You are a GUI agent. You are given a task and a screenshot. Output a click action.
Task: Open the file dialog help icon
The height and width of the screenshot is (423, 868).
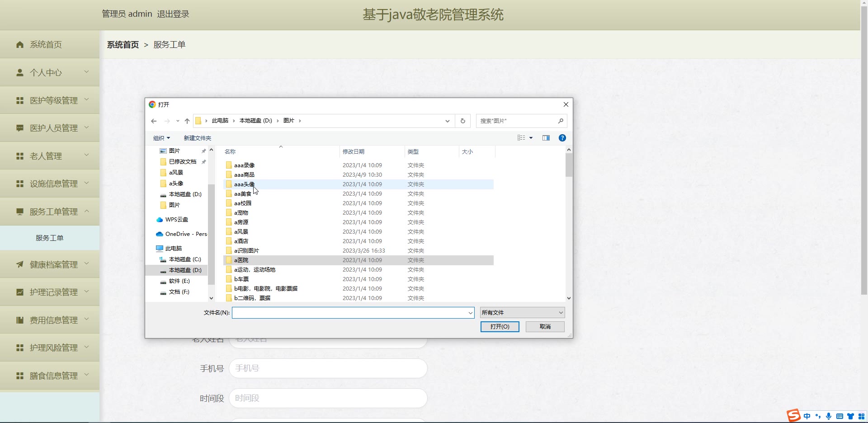coord(562,138)
